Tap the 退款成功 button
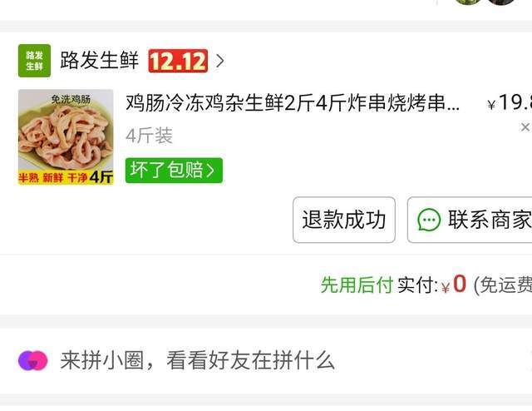The image size is (532, 411). tap(344, 220)
